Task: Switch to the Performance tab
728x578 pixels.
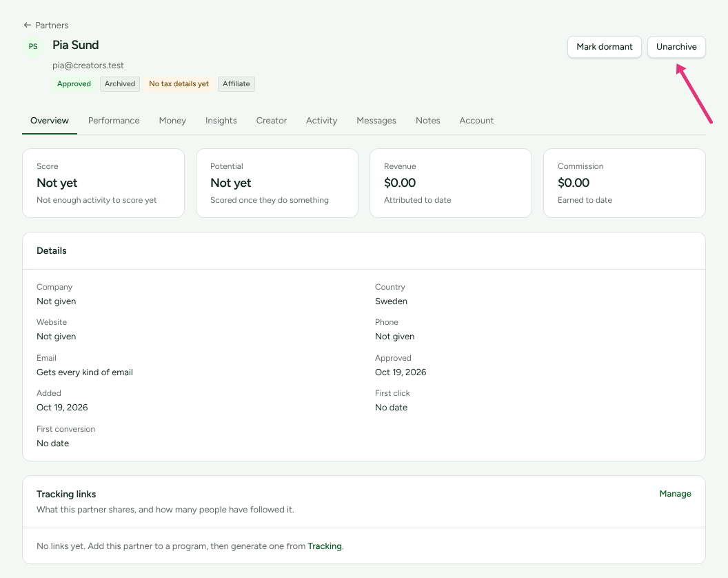Action: click(x=114, y=121)
